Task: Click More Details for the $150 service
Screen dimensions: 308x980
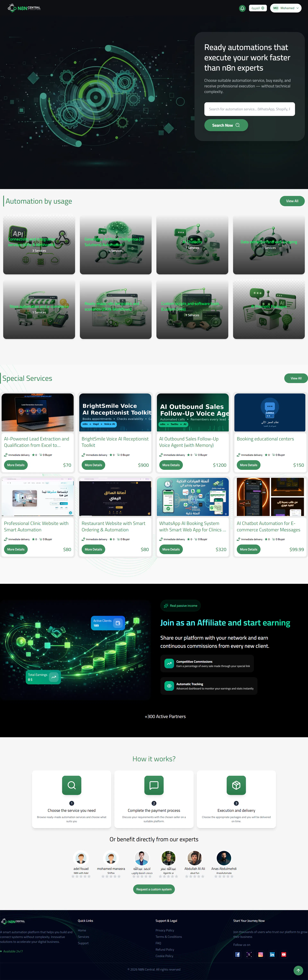Action: [x=249, y=465]
